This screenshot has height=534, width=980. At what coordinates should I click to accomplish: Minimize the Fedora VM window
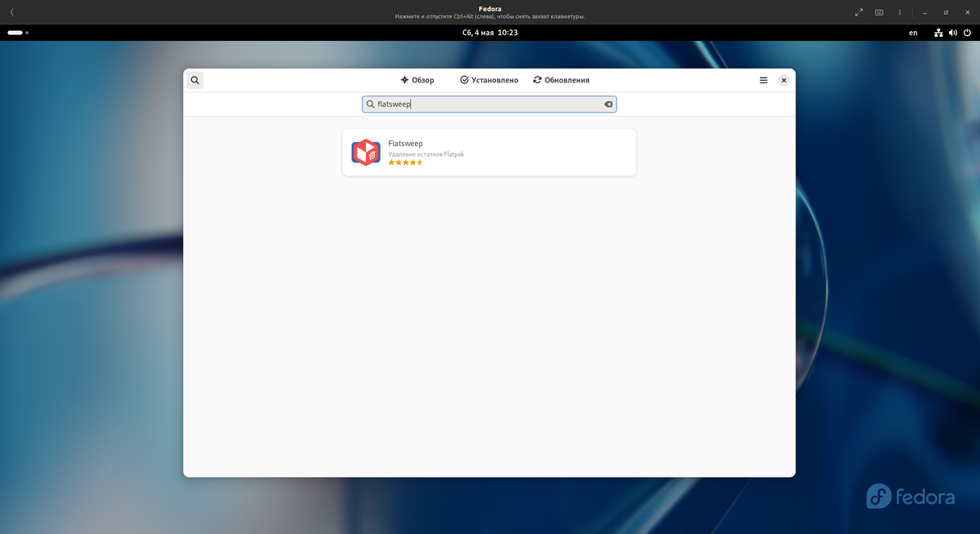924,12
